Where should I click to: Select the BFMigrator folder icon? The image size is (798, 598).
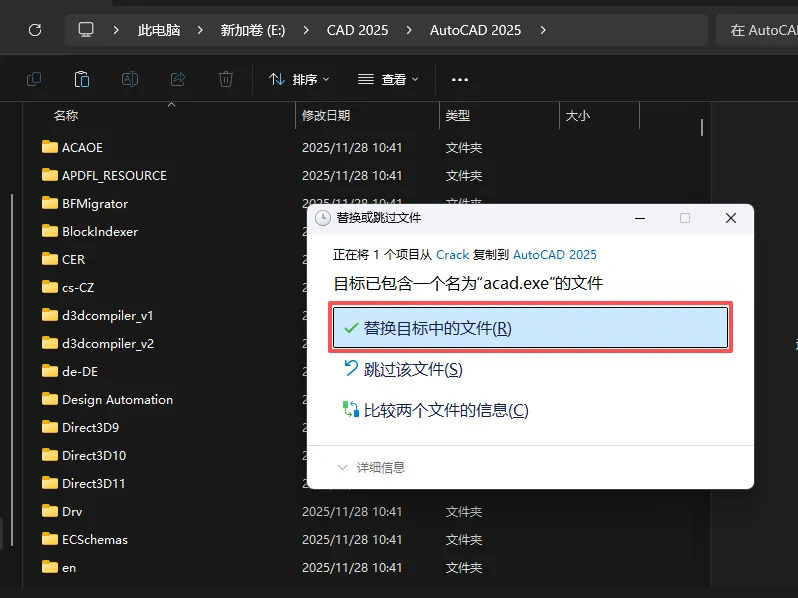pyautogui.click(x=49, y=203)
